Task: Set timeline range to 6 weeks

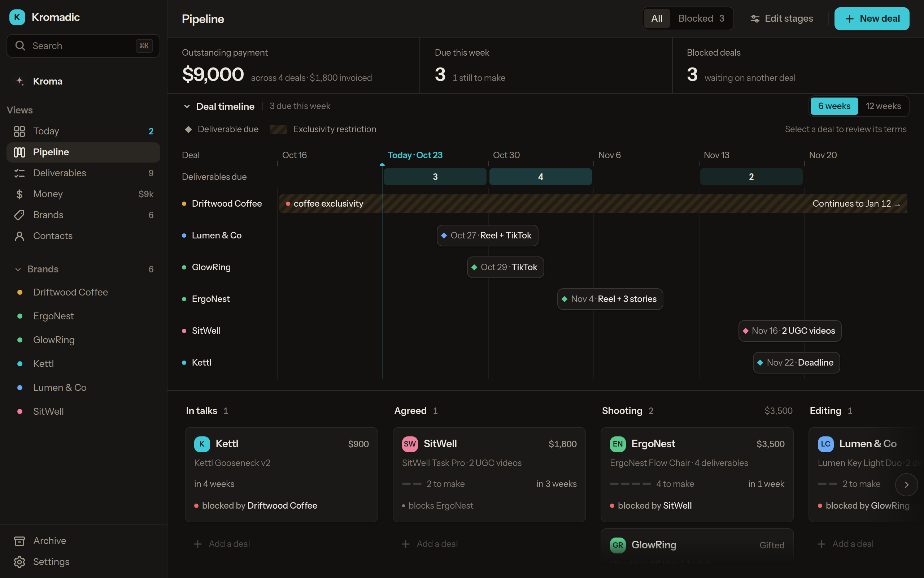Action: point(834,106)
